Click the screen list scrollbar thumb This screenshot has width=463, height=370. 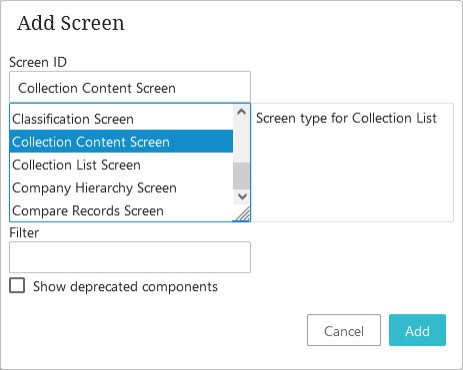pyautogui.click(x=241, y=176)
